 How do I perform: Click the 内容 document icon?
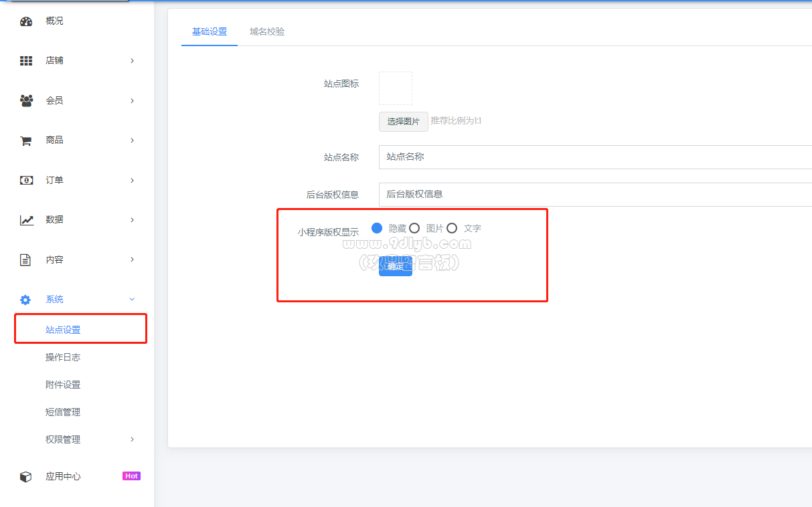coord(25,260)
